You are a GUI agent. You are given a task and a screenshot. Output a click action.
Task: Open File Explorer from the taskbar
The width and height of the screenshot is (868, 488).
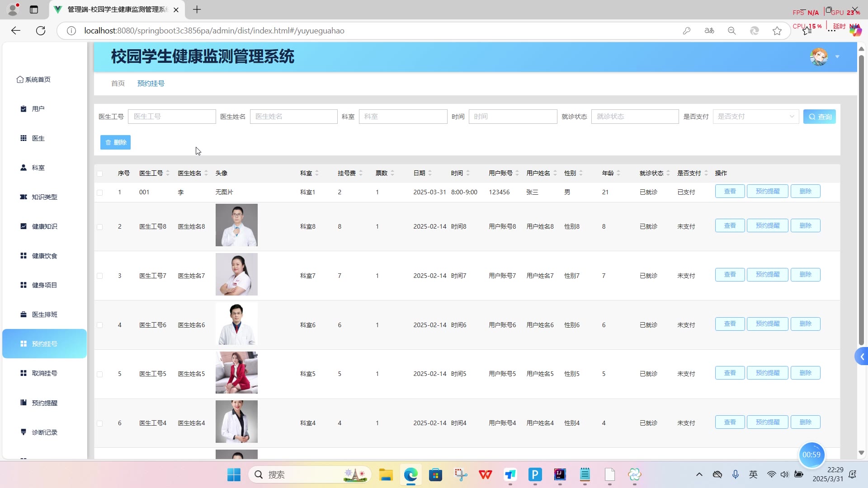386,474
